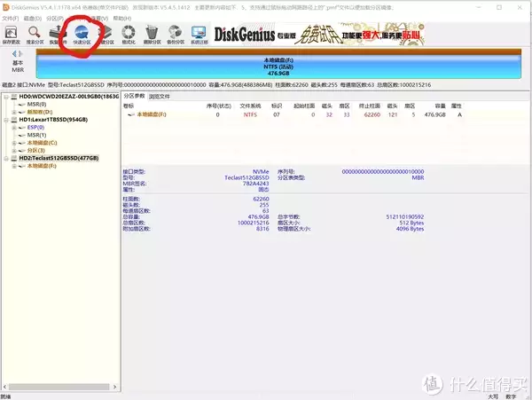The height and width of the screenshot is (400, 532).
Task: Click the DiskGenius app icon in title bar
Action: point(6,7)
